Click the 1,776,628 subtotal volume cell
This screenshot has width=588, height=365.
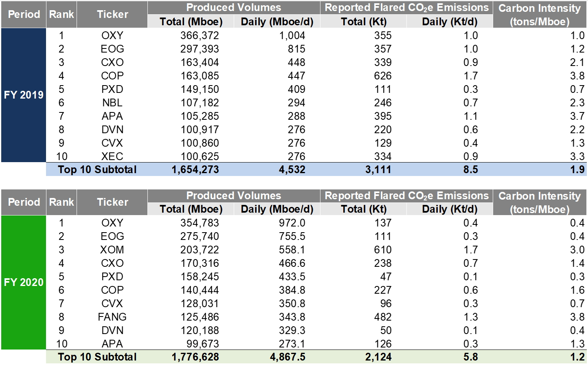[195, 357]
